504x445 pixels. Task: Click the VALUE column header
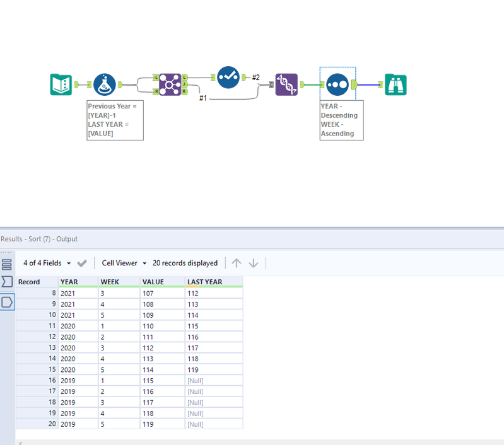coord(163,282)
